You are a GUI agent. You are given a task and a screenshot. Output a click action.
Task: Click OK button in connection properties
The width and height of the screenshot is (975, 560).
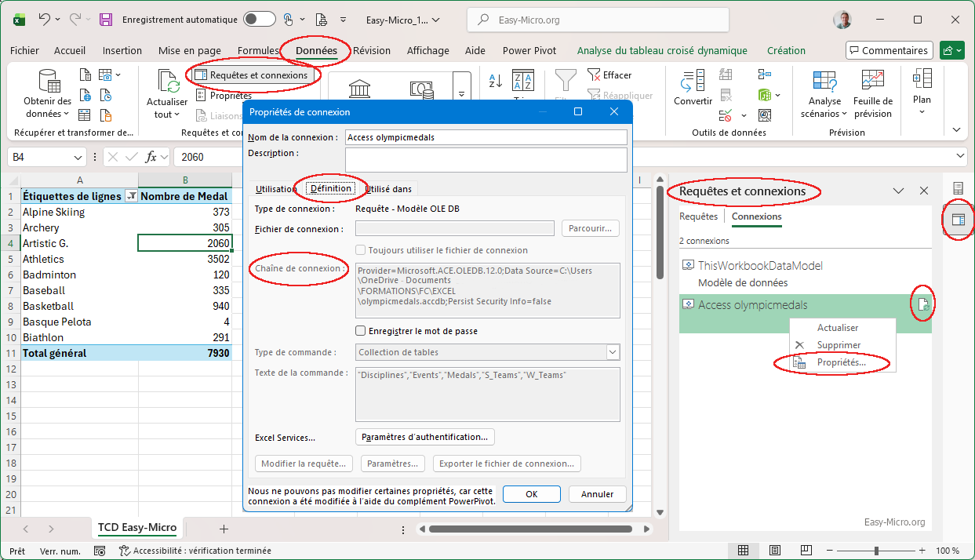click(x=531, y=494)
